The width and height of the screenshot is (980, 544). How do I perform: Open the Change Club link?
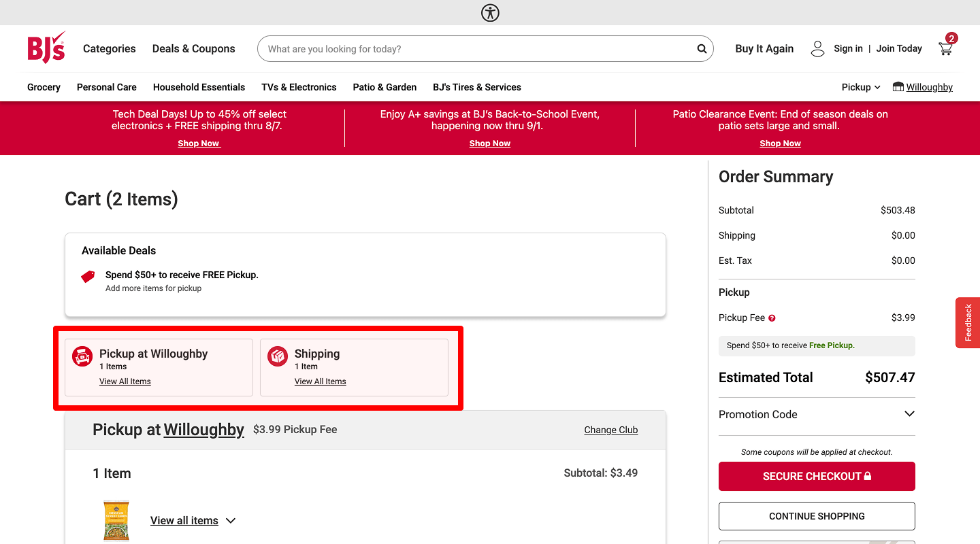610,429
